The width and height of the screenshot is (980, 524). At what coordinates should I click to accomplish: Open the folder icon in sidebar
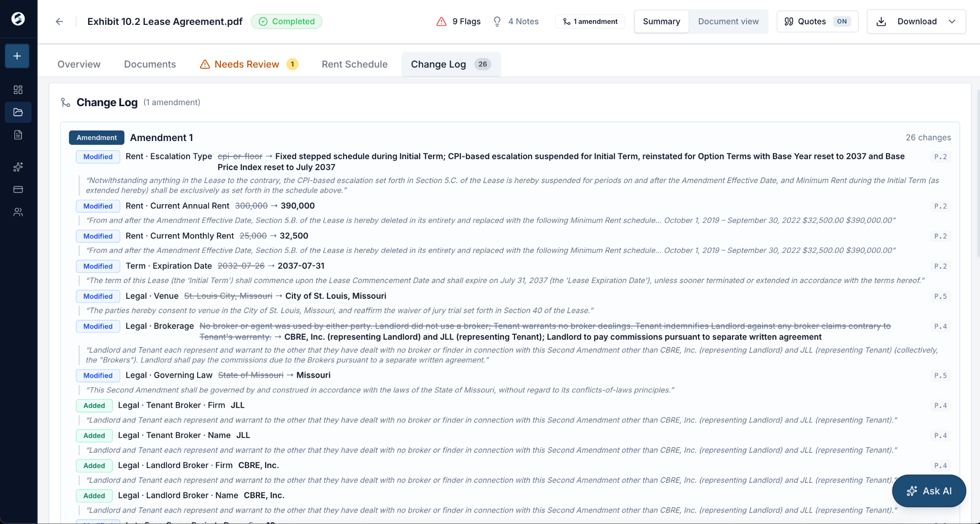tap(18, 112)
